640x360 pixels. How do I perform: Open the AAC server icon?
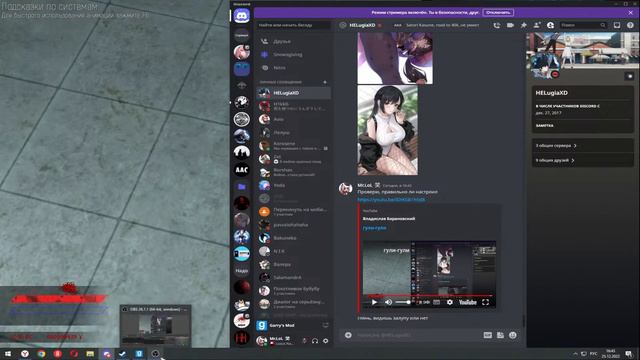[x=242, y=170]
